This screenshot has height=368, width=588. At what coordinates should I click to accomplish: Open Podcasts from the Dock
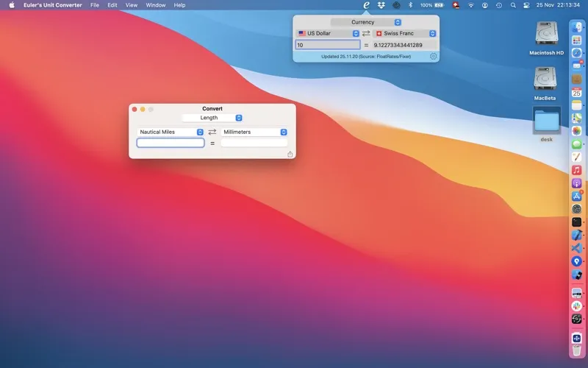click(577, 183)
